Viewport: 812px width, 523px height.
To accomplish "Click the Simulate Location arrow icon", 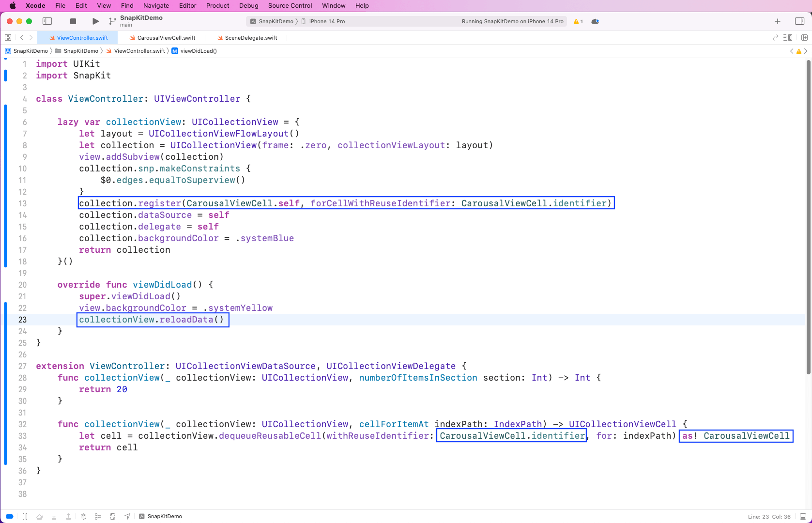I will 127,516.
